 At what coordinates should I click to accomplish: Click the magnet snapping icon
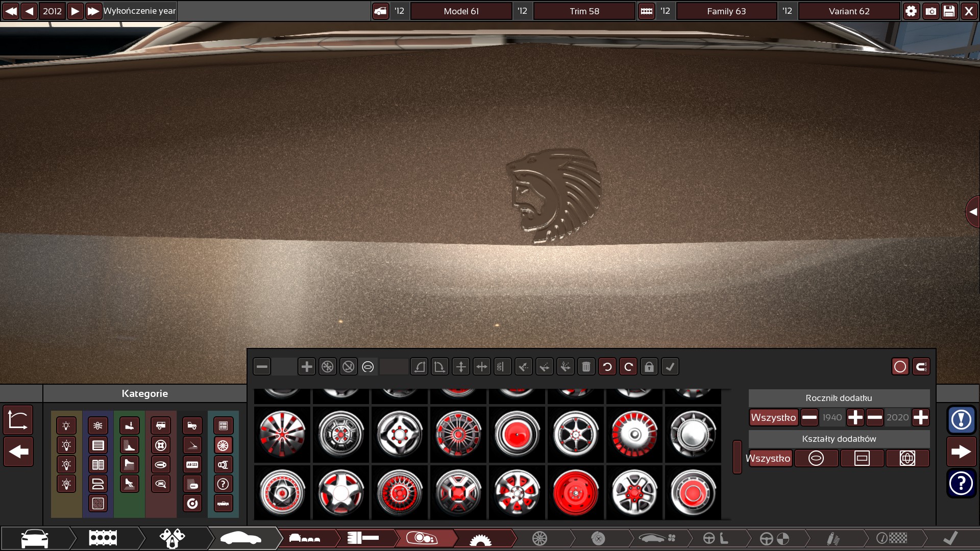921,367
